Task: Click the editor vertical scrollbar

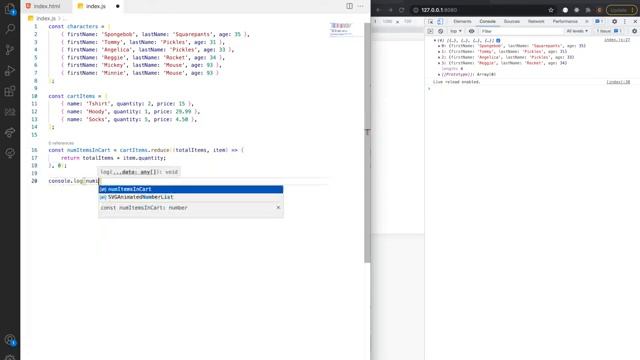Action: point(367,143)
